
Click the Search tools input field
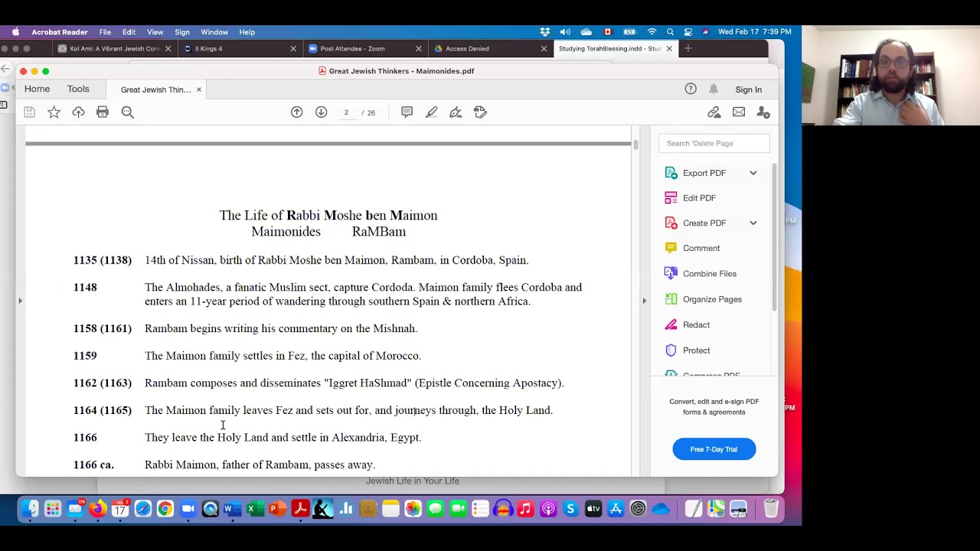[x=714, y=143]
